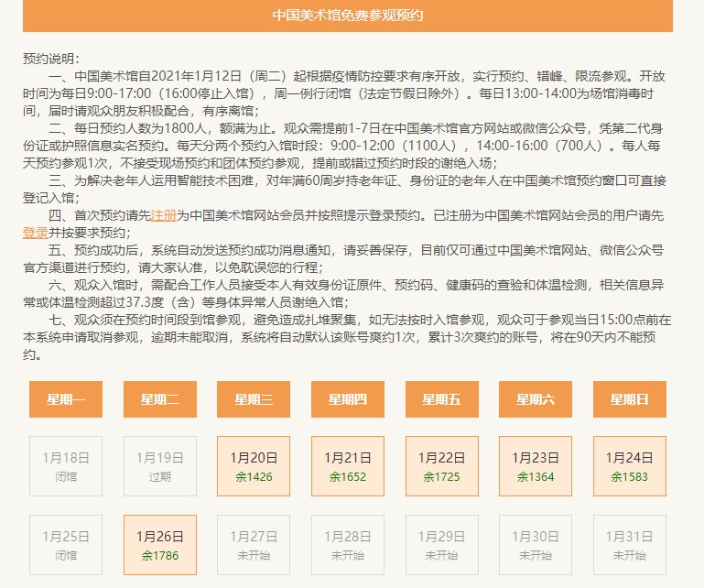
Task: Click the 星期四 column header
Action: coord(348,399)
